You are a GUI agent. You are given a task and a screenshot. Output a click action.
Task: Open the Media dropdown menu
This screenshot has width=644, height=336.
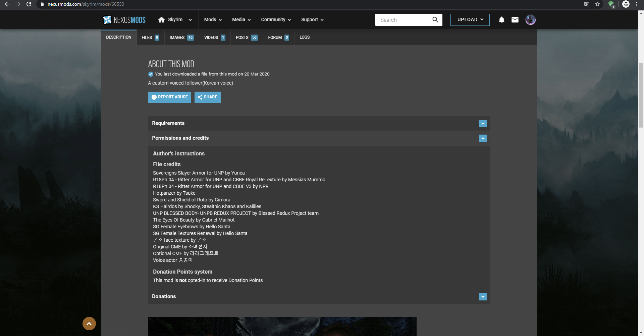tap(241, 20)
